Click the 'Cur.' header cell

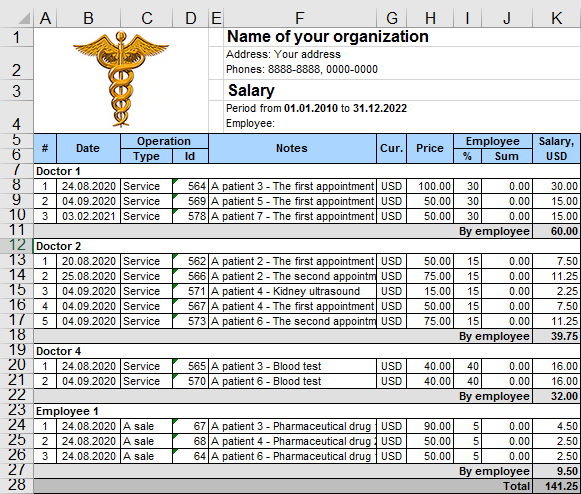click(391, 148)
